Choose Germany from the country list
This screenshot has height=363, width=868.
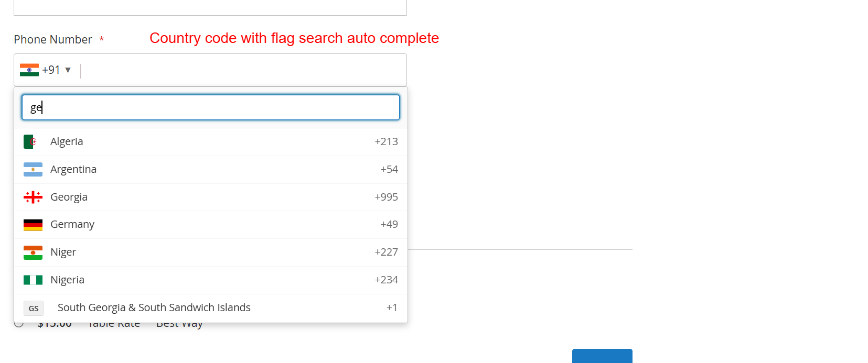pyautogui.click(x=72, y=225)
